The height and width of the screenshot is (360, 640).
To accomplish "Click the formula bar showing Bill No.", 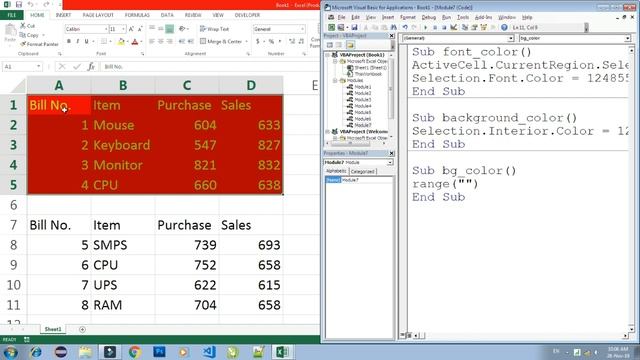I will (x=209, y=67).
